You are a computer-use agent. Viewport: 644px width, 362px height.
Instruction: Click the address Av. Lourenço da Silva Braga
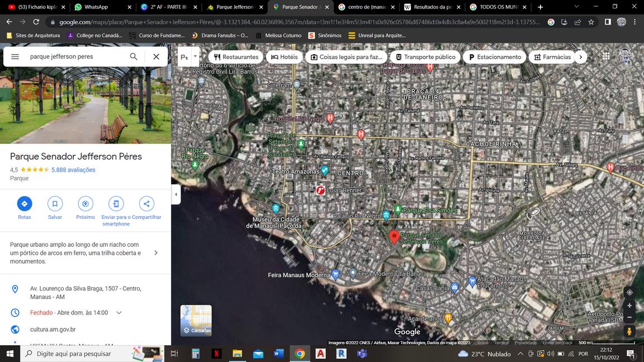pyautogui.click(x=86, y=293)
